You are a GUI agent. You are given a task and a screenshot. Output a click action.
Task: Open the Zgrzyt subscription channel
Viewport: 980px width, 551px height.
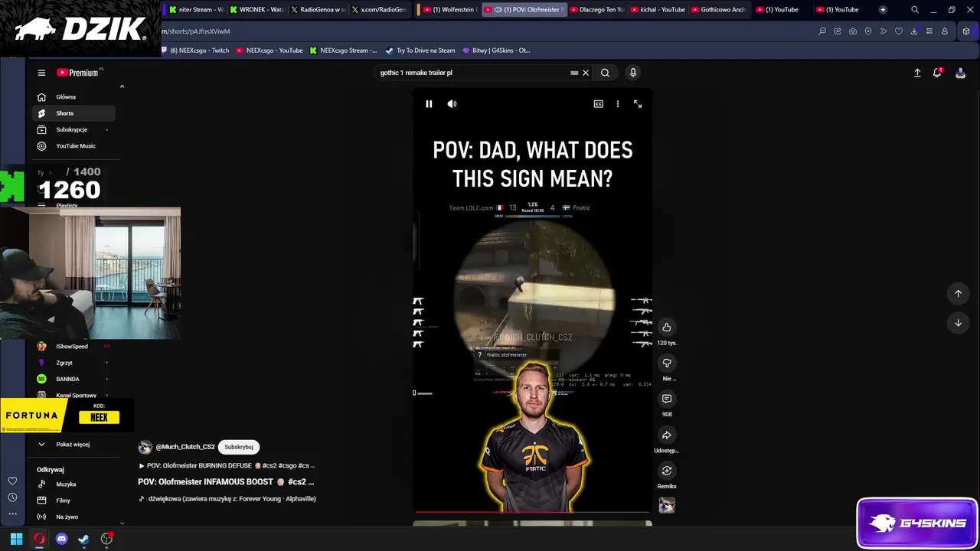click(x=73, y=363)
